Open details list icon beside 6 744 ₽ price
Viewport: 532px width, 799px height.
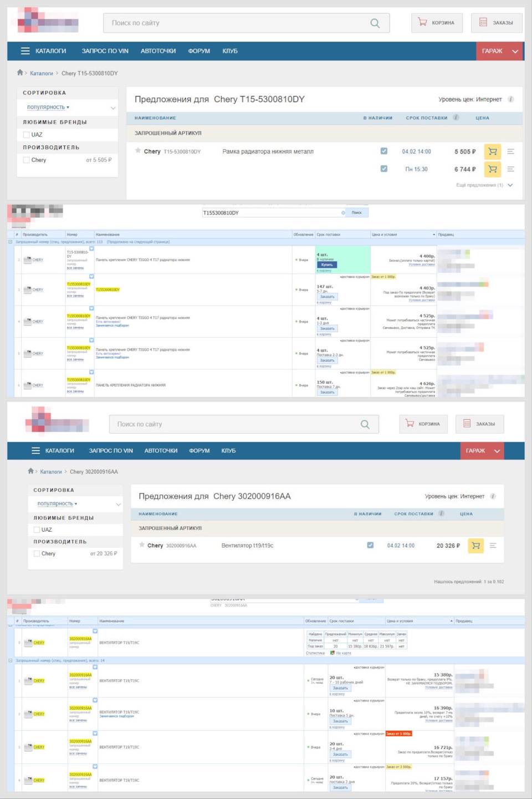pyautogui.click(x=510, y=169)
